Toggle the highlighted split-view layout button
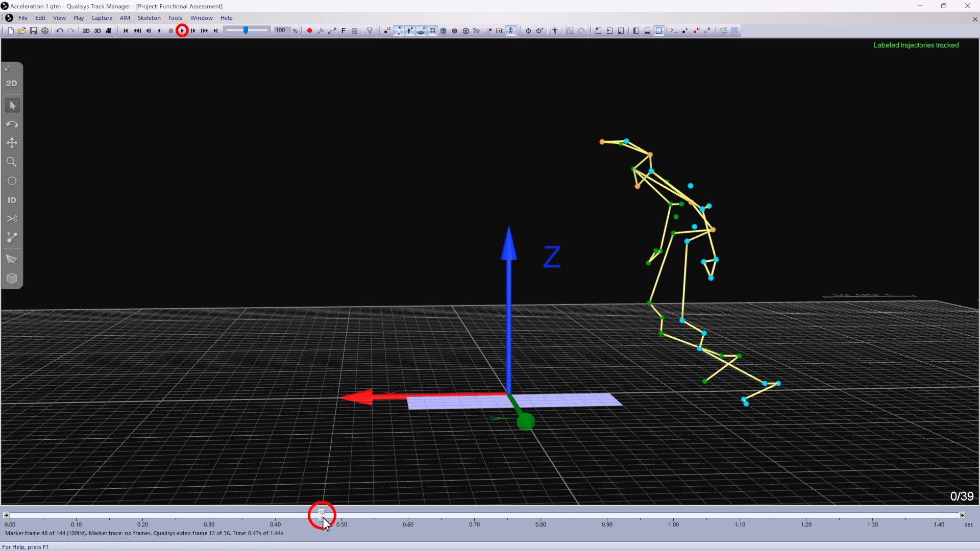This screenshot has width=980, height=551. [659, 30]
